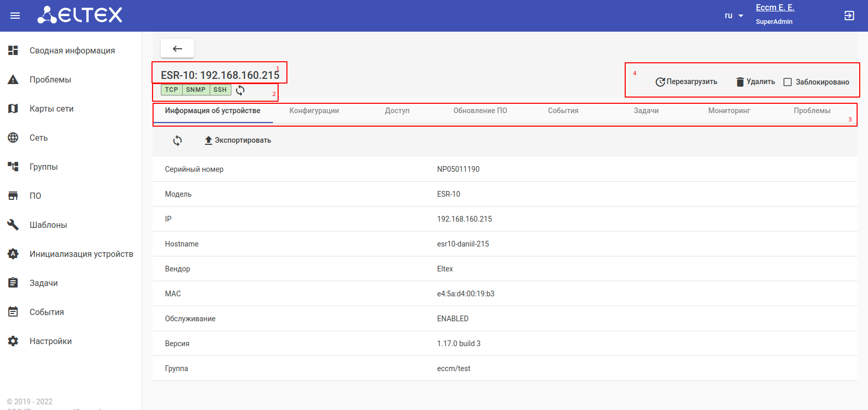
Task: Open Настройки gear icon in sidebar
Action: pos(13,341)
